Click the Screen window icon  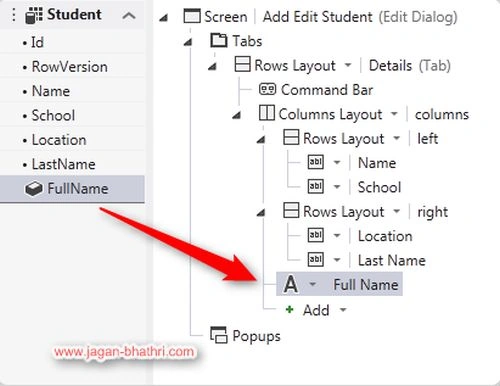(x=192, y=16)
